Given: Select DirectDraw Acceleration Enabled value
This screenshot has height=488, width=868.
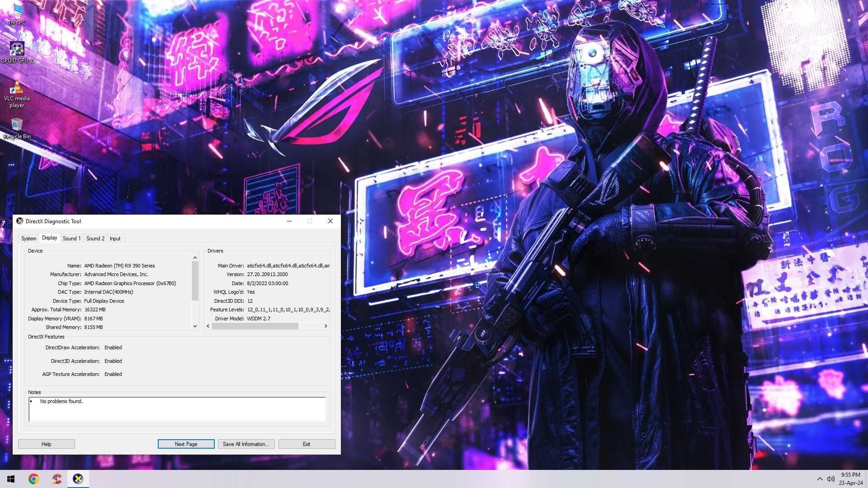Looking at the screenshot, I should (x=113, y=347).
